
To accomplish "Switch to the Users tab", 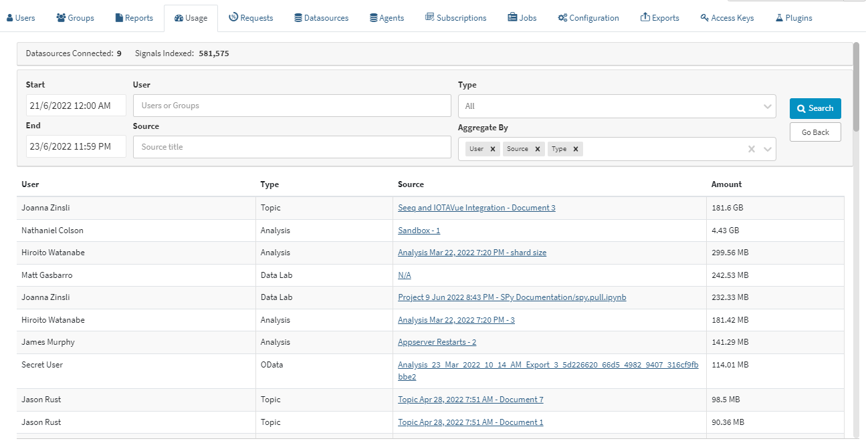I will coord(21,18).
